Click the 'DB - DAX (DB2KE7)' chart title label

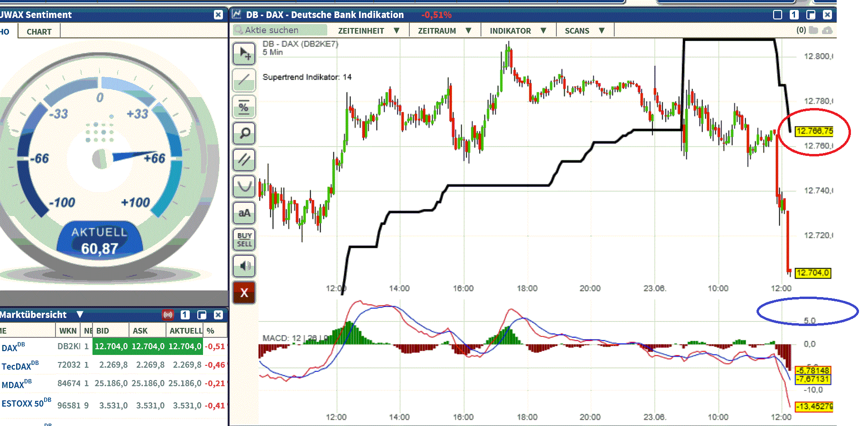300,44
